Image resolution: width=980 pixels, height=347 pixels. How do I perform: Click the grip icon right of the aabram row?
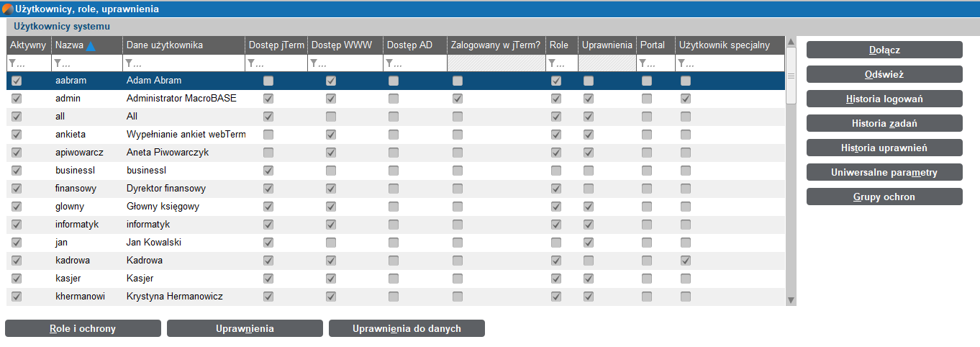tap(791, 76)
